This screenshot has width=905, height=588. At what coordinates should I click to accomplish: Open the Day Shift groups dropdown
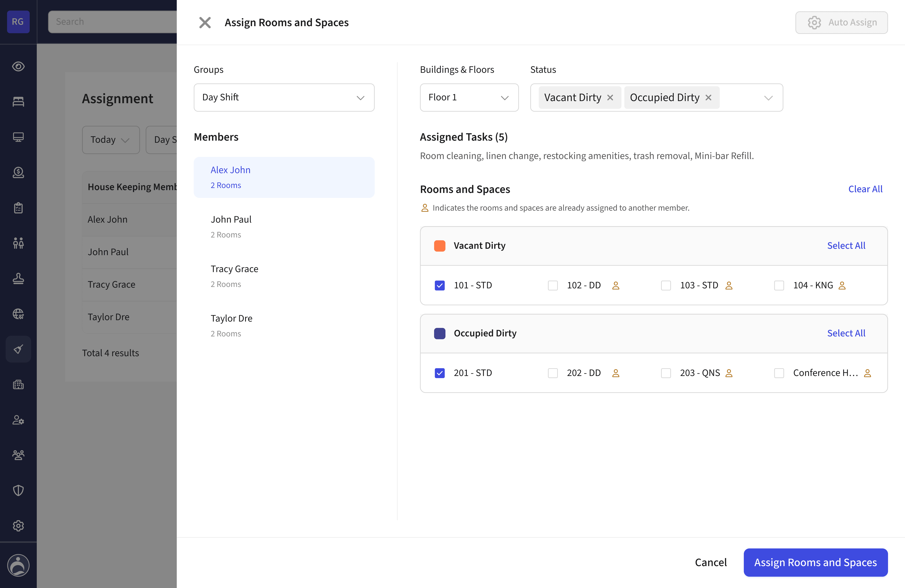click(284, 98)
